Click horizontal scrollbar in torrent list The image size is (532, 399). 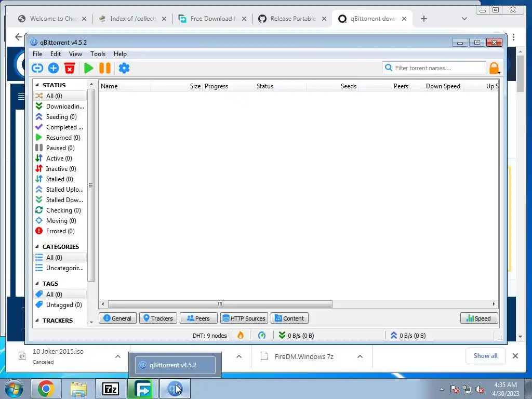tap(220, 304)
